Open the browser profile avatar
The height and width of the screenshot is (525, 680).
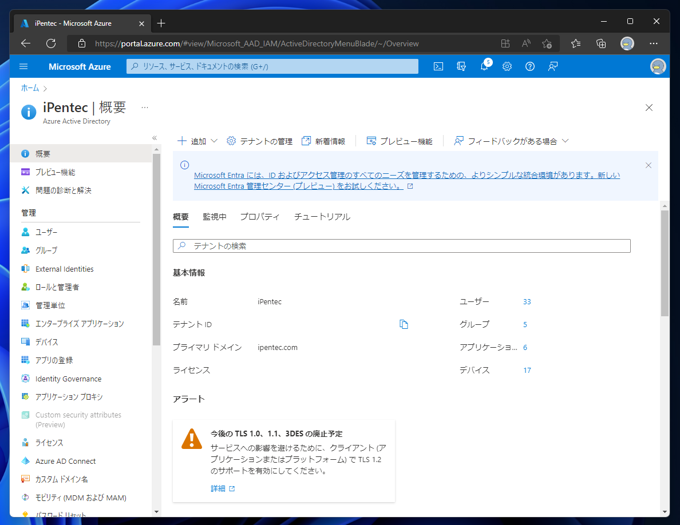(x=627, y=43)
